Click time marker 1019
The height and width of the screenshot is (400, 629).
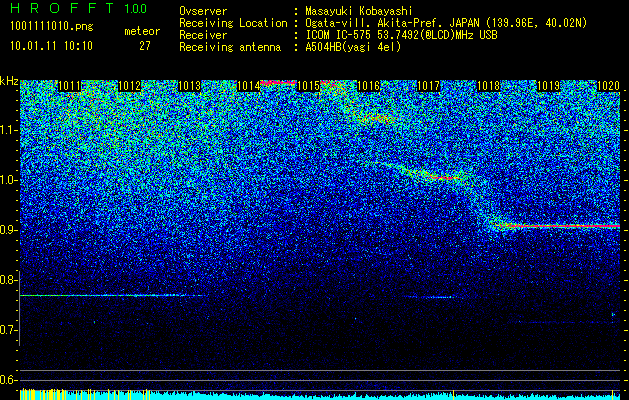548,86
